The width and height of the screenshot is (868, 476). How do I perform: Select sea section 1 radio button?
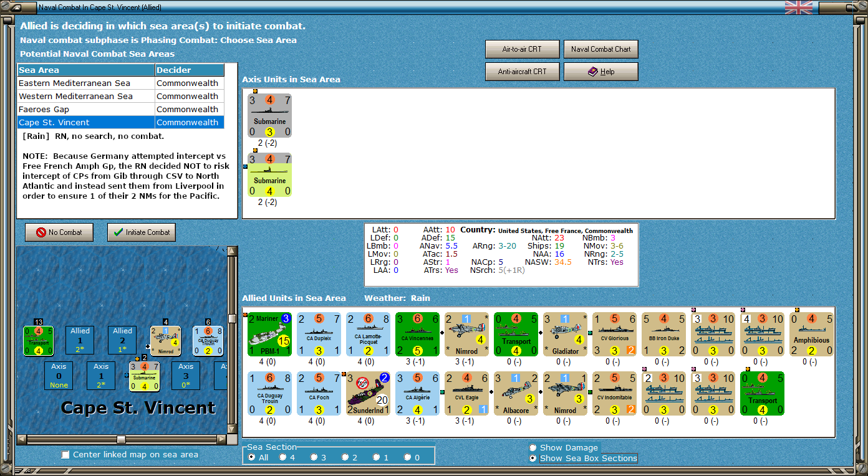pos(377,457)
